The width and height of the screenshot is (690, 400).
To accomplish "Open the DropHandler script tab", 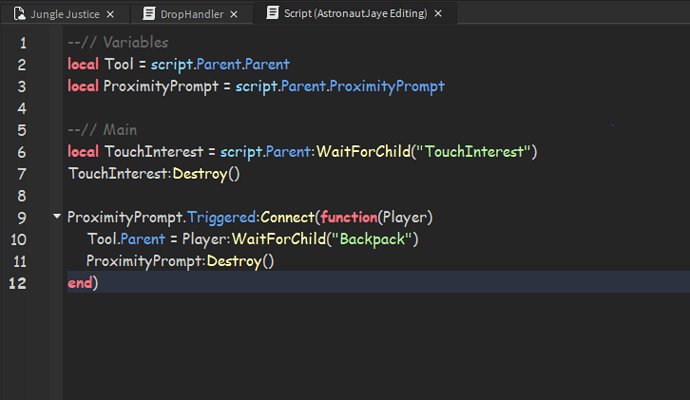I will 192,14.
